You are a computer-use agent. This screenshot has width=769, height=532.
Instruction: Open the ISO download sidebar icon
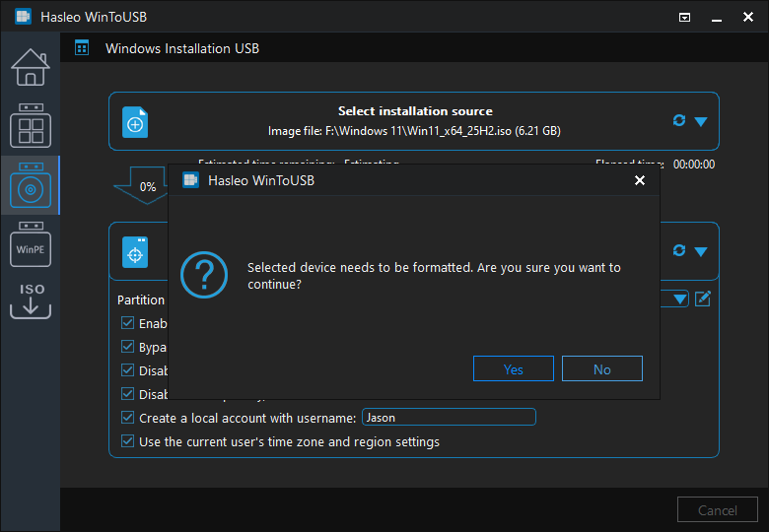point(31,300)
